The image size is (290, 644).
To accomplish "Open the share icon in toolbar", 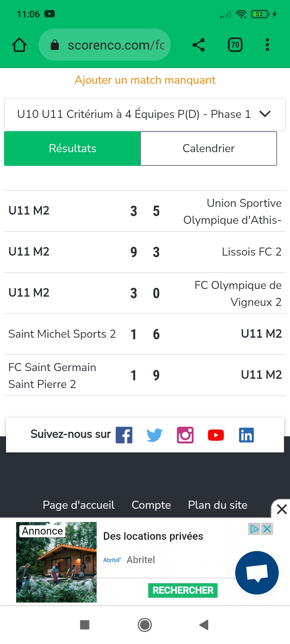I will [x=199, y=45].
